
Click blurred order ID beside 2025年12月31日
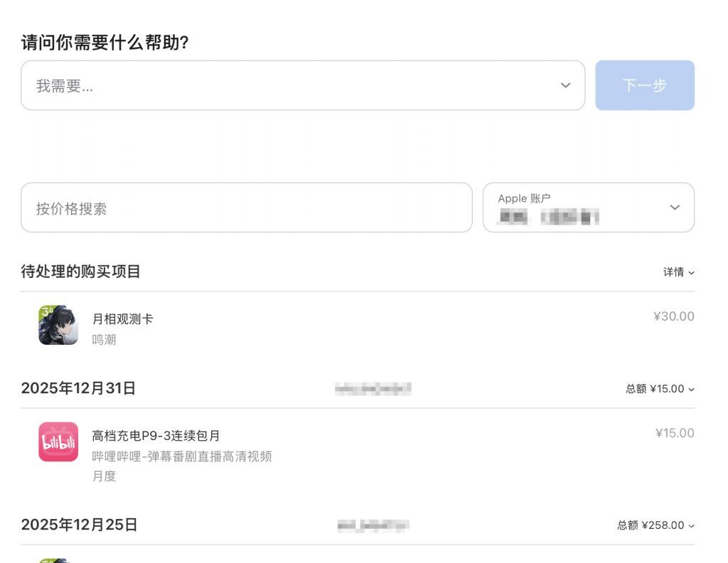pos(373,389)
